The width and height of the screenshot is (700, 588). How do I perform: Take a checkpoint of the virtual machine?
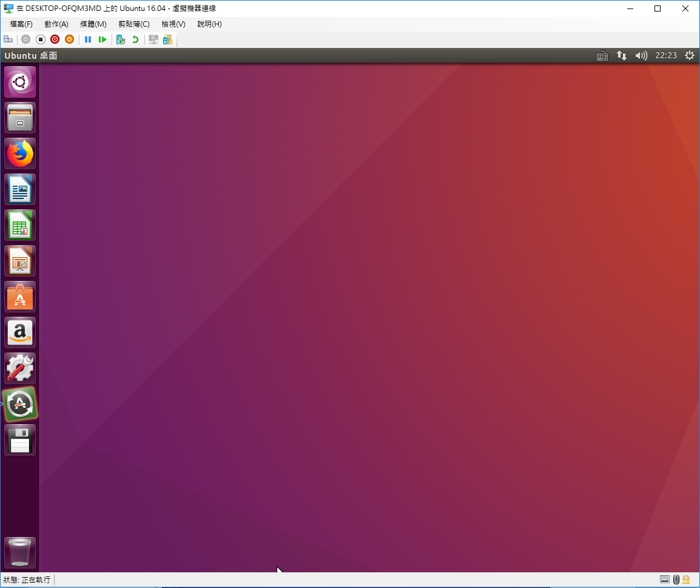(120, 39)
